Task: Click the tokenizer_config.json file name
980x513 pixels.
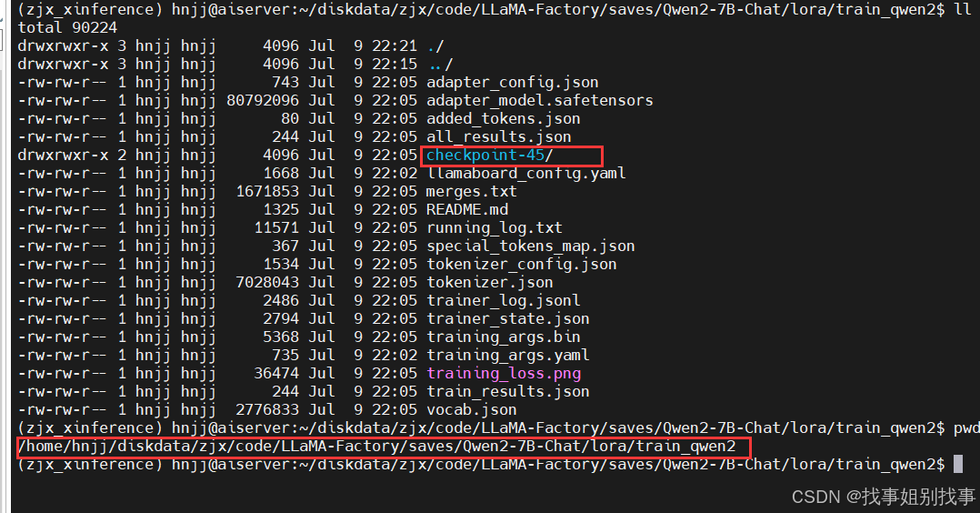Action: click(x=522, y=264)
